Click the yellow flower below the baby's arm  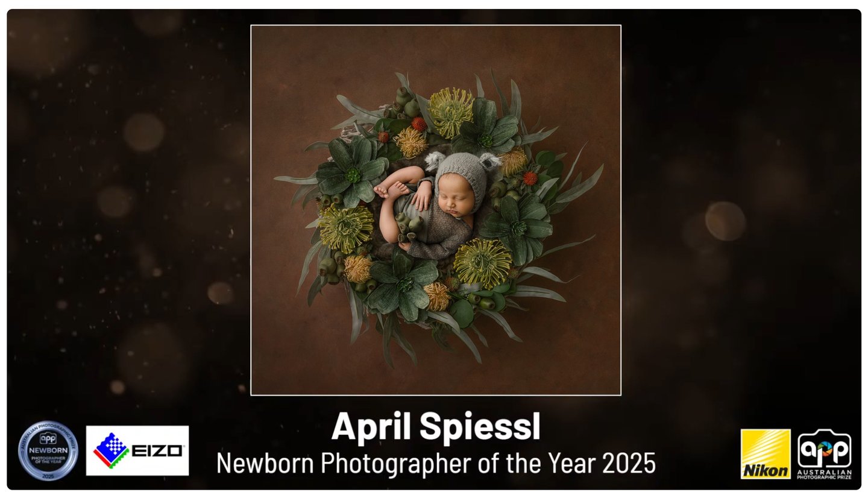482,263
